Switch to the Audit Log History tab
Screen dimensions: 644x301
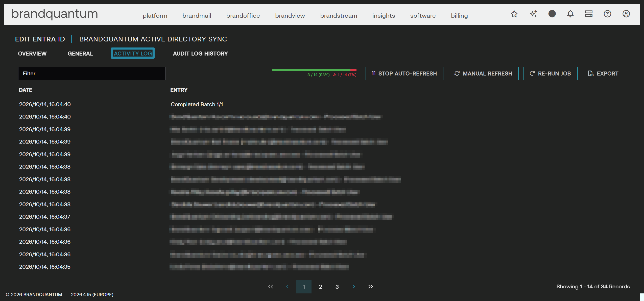200,54
